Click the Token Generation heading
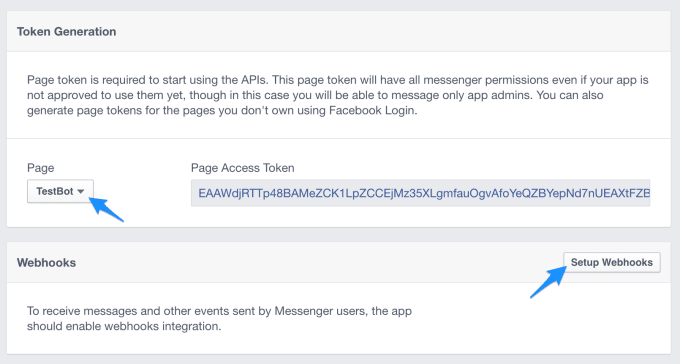The image size is (680, 364). (66, 32)
